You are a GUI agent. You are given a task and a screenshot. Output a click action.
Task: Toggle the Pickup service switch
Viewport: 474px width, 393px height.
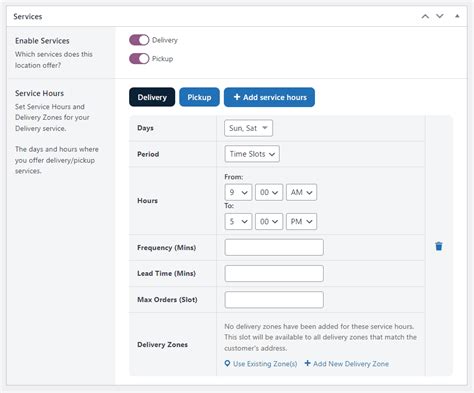pyautogui.click(x=139, y=59)
